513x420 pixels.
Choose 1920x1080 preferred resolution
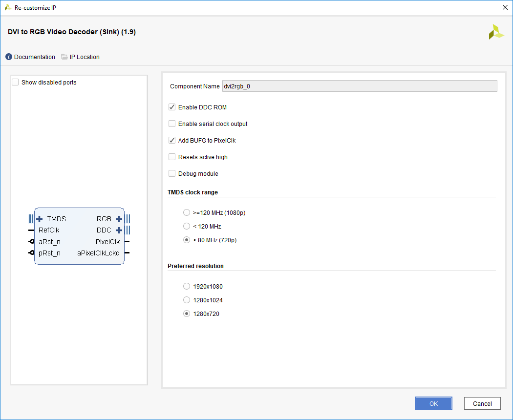187,287
